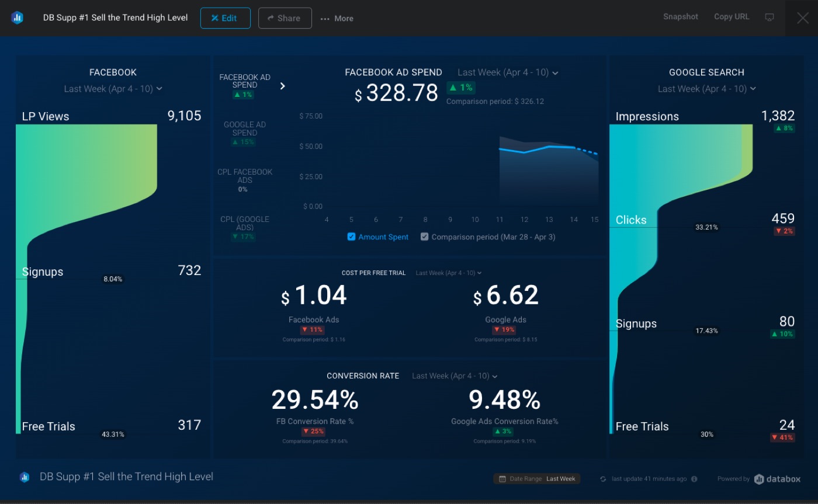
Task: Click the '$ 1.04' Facebook Ads cost value
Action: 314,296
